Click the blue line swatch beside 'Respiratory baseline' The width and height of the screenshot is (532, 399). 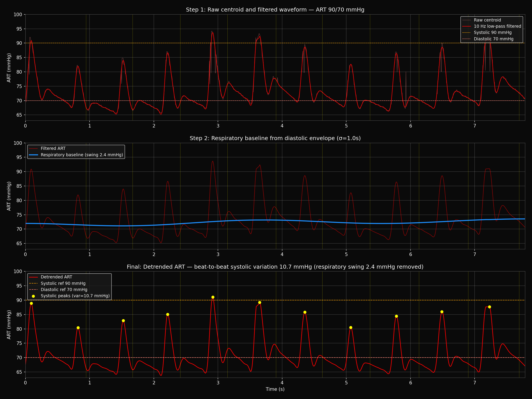click(33, 155)
